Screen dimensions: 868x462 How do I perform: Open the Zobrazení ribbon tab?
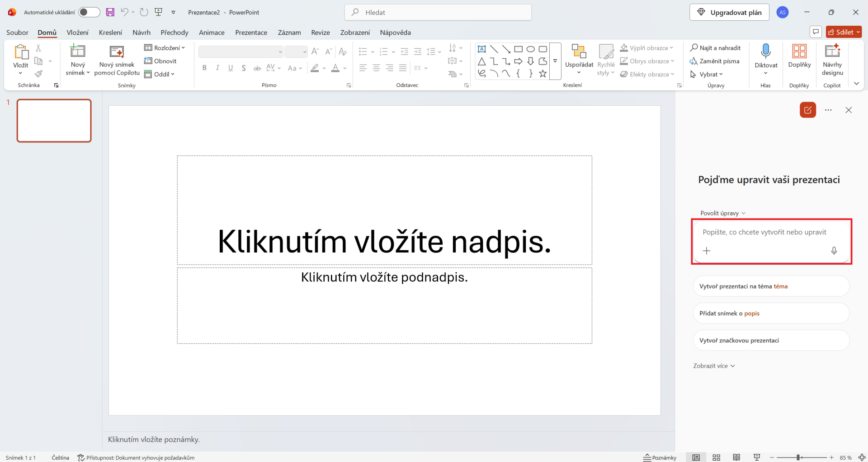[355, 33]
